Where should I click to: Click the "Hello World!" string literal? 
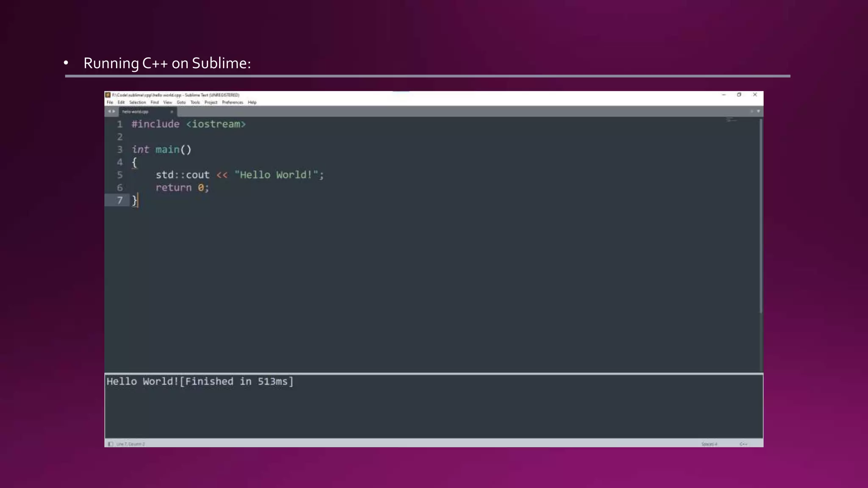pos(276,175)
